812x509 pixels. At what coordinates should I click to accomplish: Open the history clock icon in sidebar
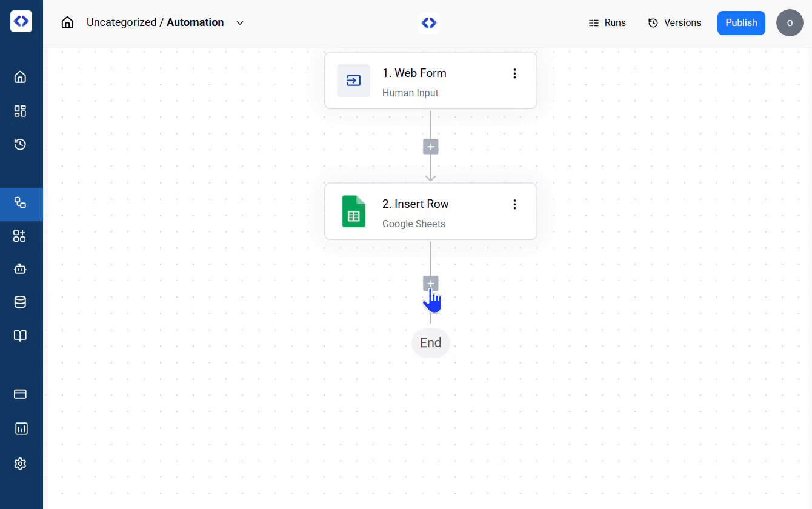click(x=20, y=144)
